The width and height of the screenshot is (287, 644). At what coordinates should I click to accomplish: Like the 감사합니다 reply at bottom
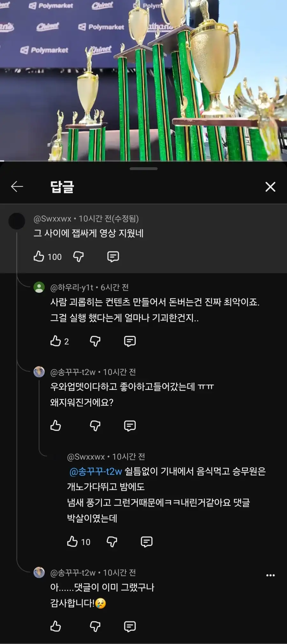point(55,626)
